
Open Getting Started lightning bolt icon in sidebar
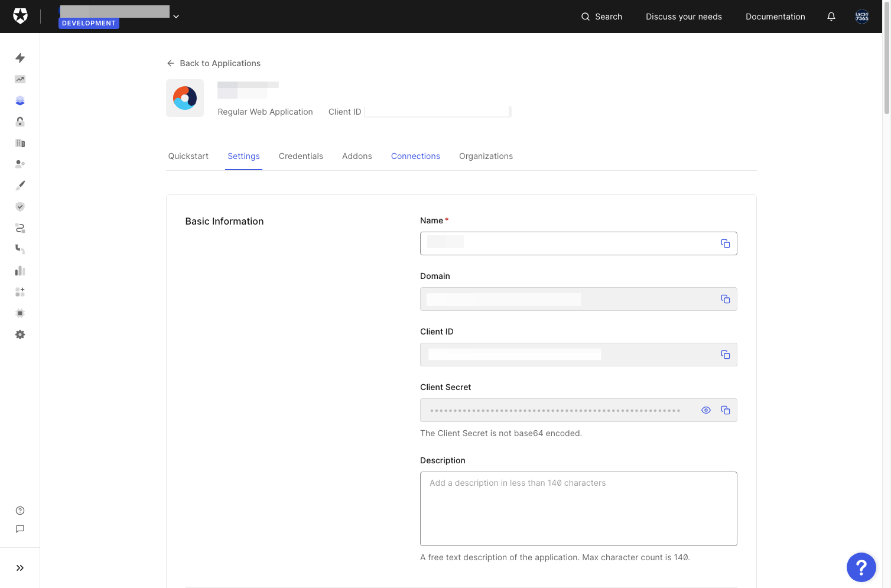(x=20, y=58)
